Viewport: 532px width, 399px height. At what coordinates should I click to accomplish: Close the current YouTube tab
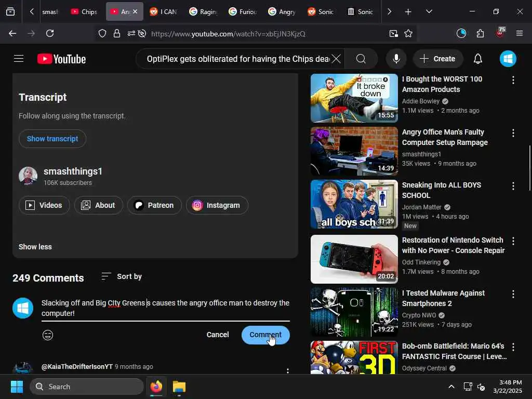pos(135,11)
